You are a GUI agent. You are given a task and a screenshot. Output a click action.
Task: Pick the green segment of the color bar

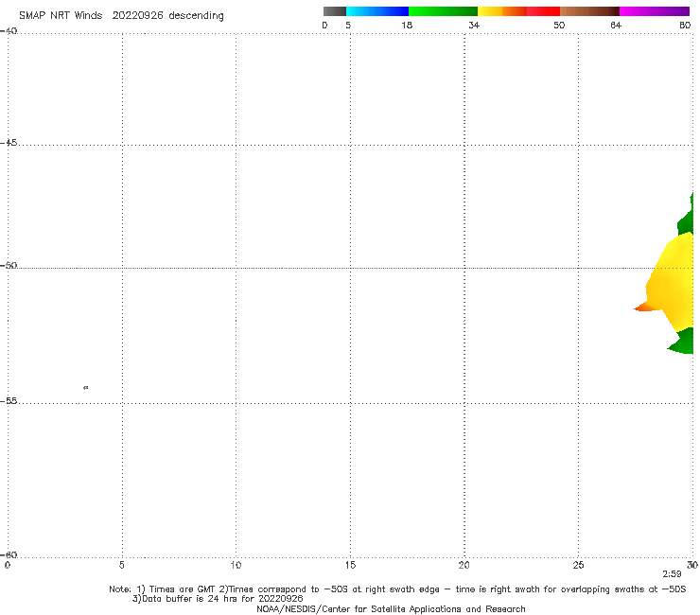pos(443,11)
